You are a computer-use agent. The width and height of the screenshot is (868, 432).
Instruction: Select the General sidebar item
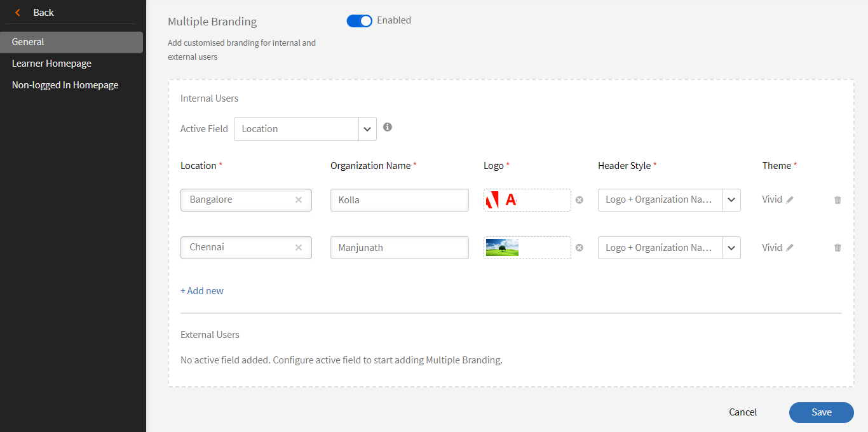(x=28, y=42)
